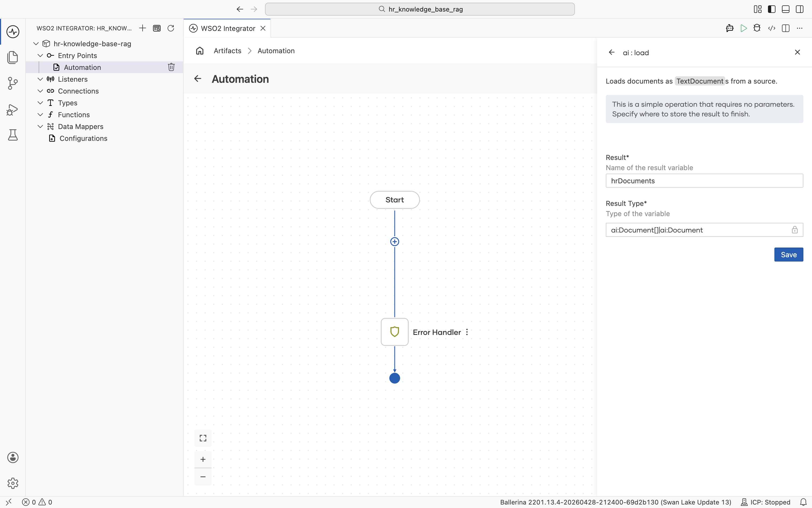Open the Run and Debug view
This screenshot has height=508, width=812.
(x=13, y=110)
